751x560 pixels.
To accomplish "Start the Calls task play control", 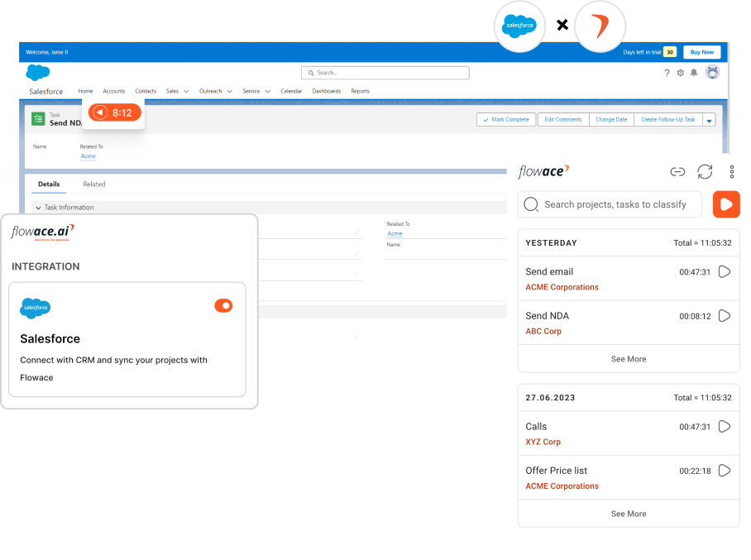I will (725, 426).
